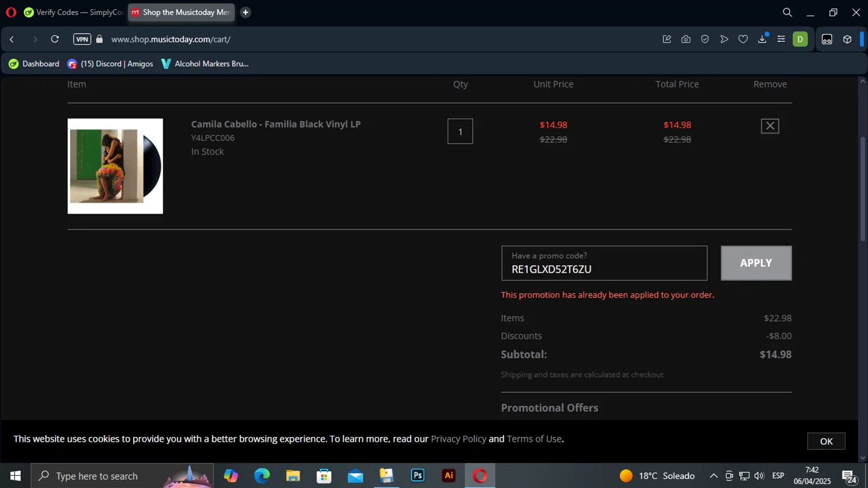Open the tab search magnifier icon
Viewport: 868px width, 488px height.
pyautogui.click(x=787, y=12)
